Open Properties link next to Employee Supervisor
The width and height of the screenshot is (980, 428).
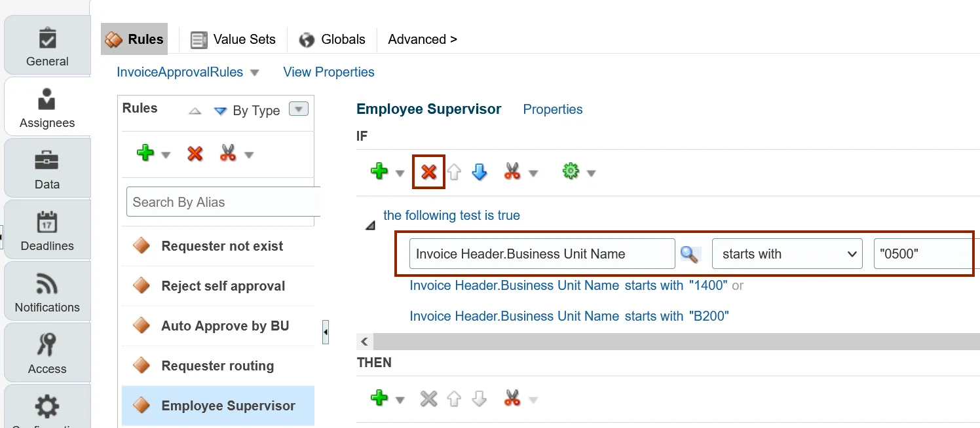pos(553,109)
